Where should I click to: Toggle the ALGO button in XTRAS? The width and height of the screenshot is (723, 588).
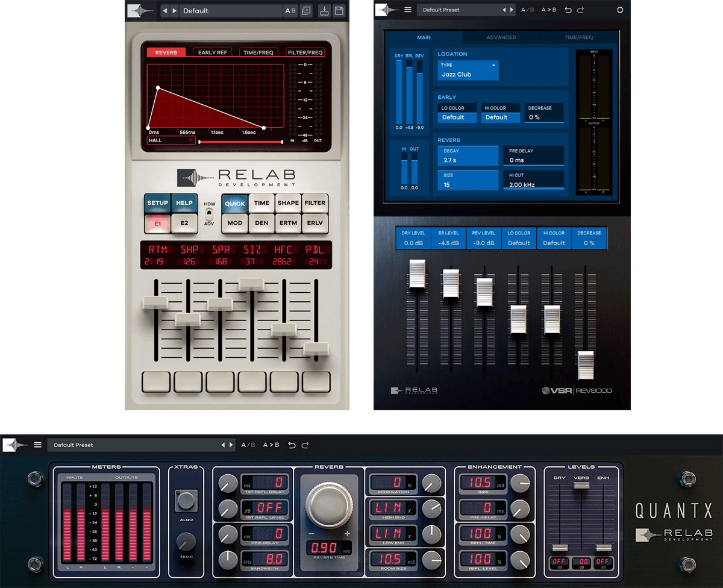tap(186, 499)
